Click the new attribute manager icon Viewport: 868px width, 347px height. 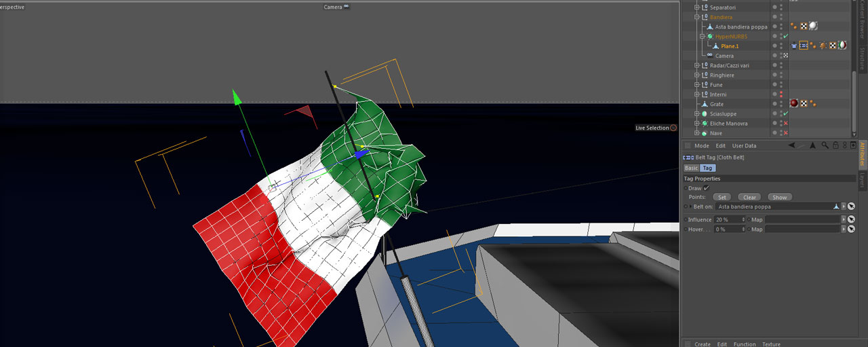click(x=853, y=145)
